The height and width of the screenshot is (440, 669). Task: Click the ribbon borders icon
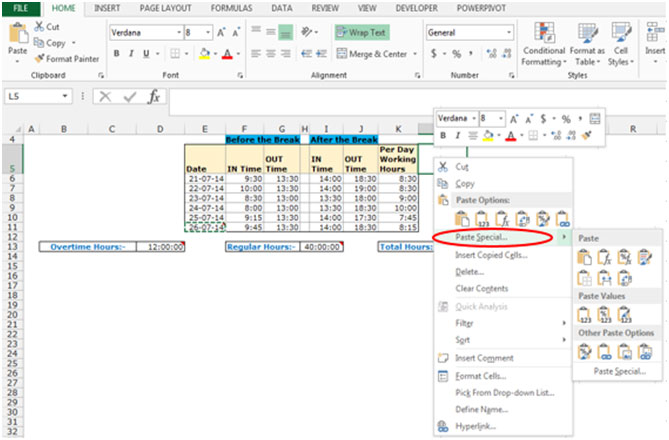[175, 53]
